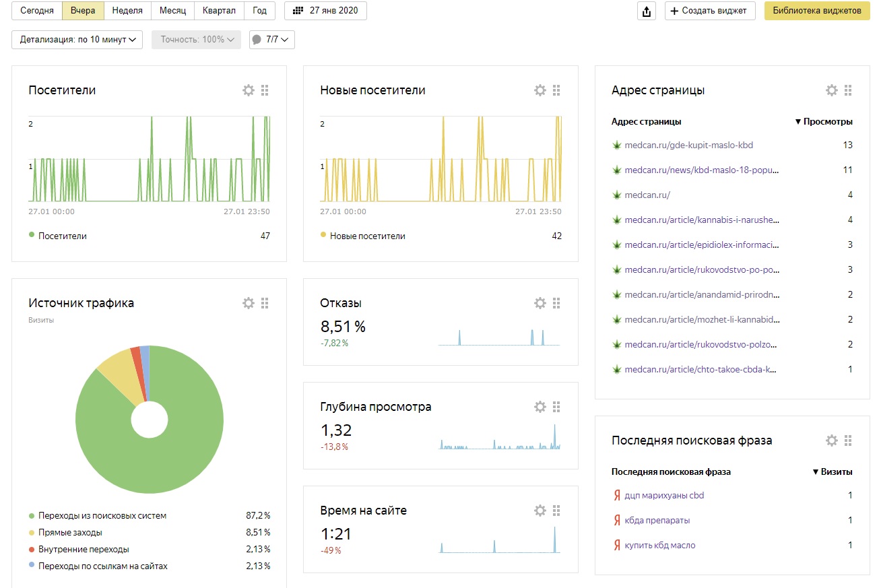Open the mozhet-li-kannabid article link
879x588 pixels.
click(x=702, y=319)
